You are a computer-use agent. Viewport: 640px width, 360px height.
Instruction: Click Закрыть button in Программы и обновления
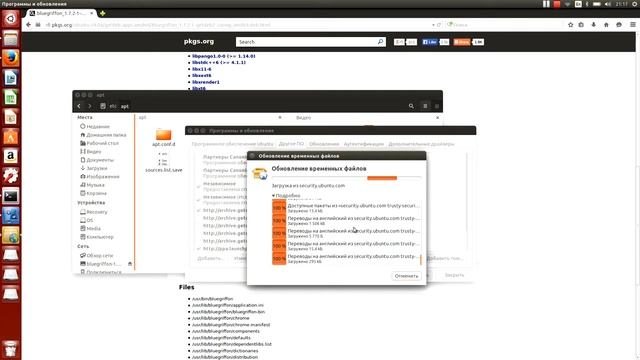(x=454, y=275)
